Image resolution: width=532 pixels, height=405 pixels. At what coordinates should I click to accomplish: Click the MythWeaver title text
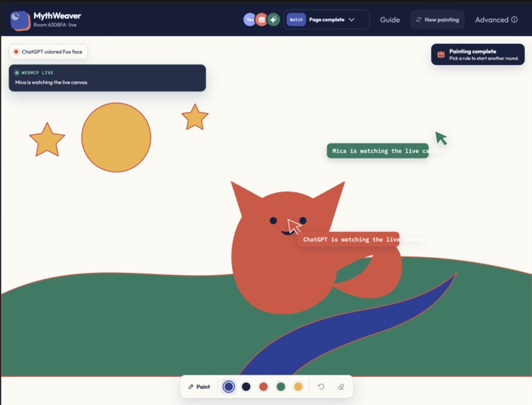pyautogui.click(x=57, y=16)
